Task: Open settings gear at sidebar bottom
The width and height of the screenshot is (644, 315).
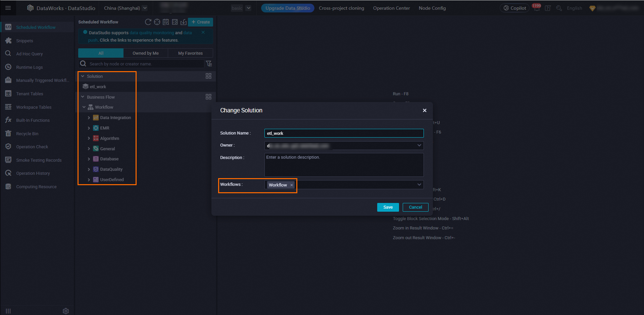Action: pos(66,311)
